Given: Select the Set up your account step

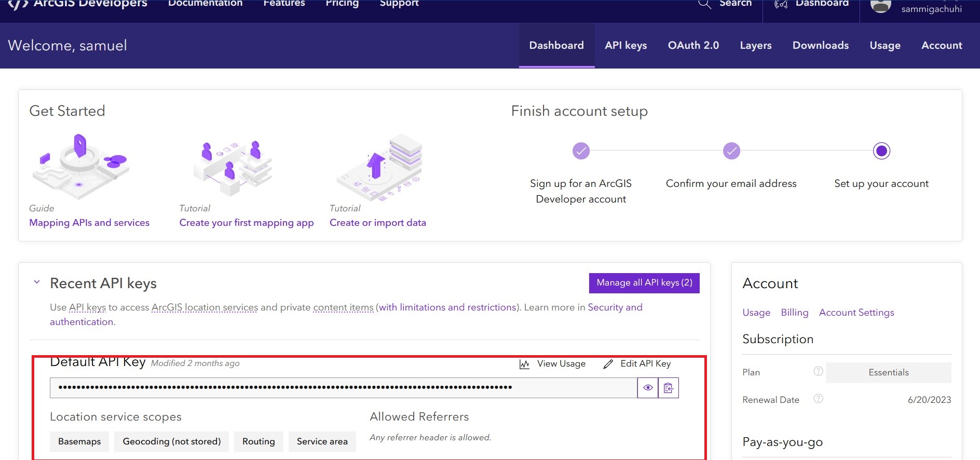Looking at the screenshot, I should click(881, 151).
